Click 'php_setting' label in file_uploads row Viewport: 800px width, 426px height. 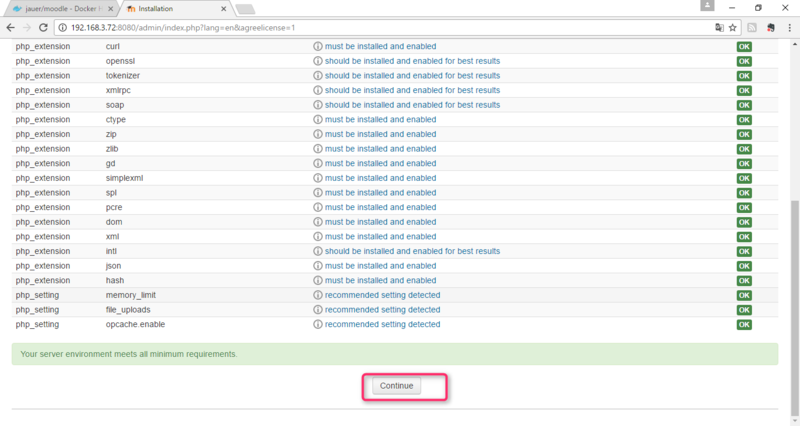coord(37,310)
